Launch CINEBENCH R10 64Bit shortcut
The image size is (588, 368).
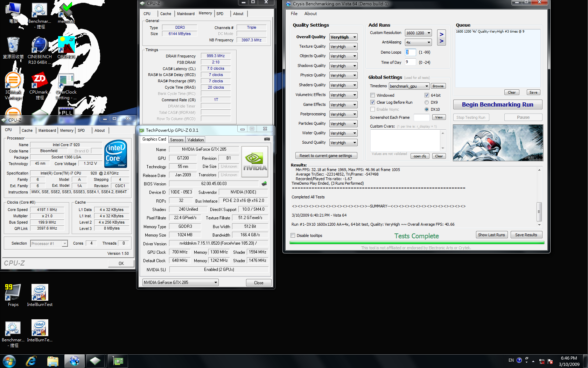coord(40,50)
